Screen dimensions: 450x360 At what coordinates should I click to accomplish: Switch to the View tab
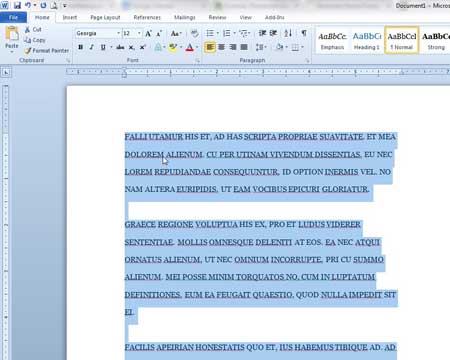pos(246,17)
